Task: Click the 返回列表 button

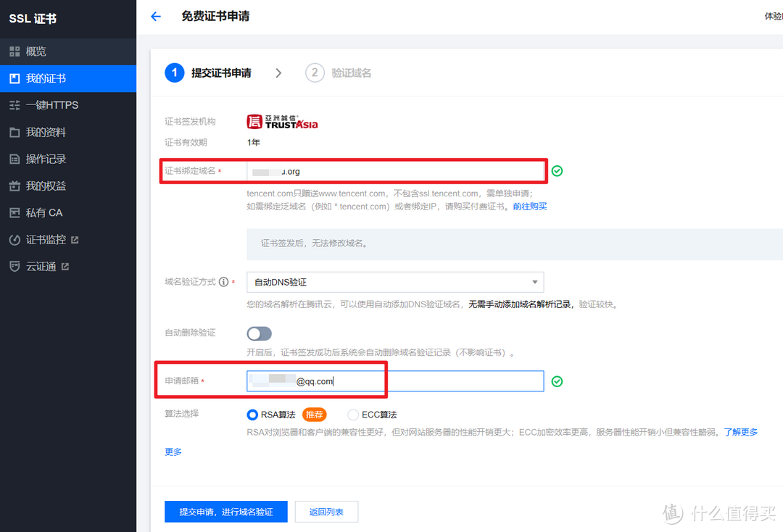Action: pyautogui.click(x=326, y=512)
